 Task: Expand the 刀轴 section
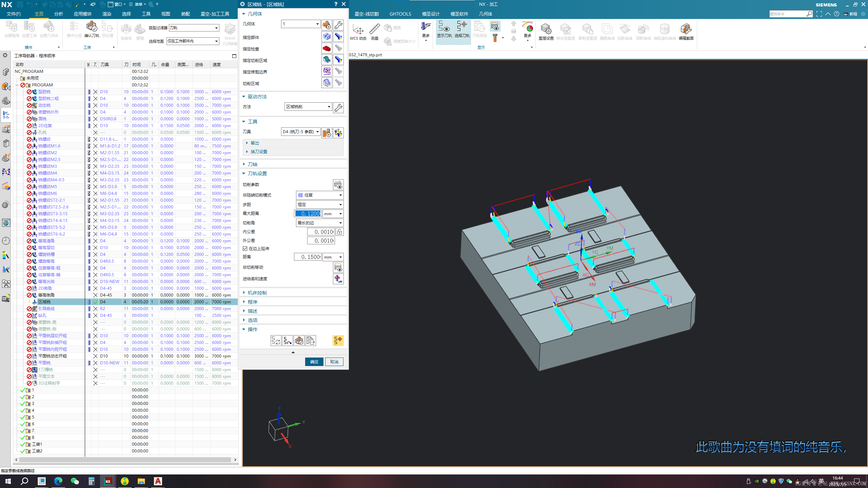252,164
